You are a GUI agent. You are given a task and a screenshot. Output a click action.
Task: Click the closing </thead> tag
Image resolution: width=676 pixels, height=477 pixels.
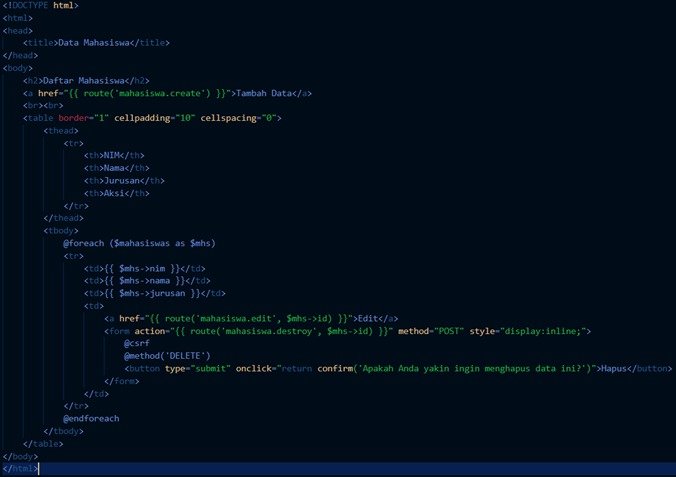63,218
